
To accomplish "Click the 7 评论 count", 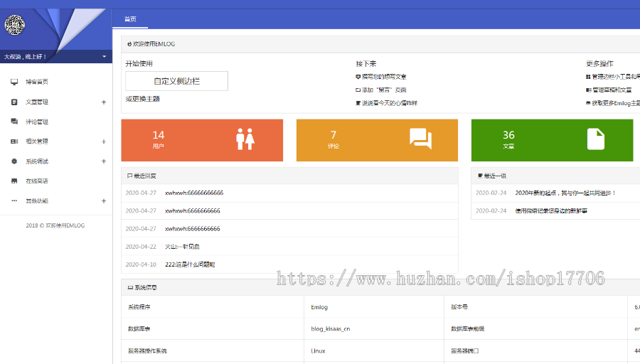I will pos(334,135).
